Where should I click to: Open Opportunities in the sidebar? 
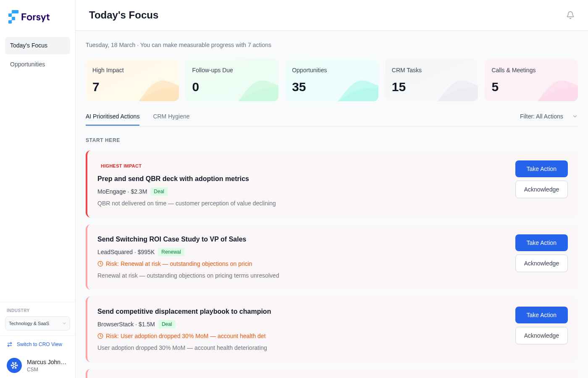(27, 64)
